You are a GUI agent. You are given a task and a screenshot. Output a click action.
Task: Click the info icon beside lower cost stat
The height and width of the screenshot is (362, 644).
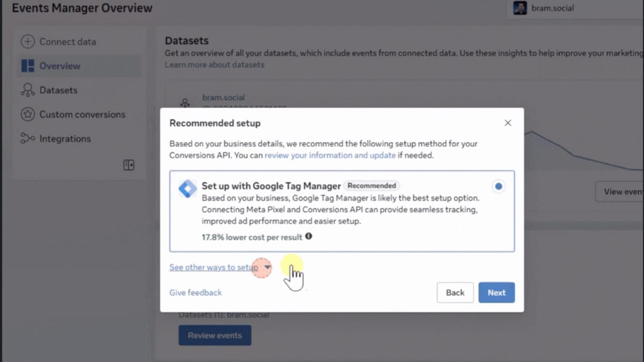[x=309, y=236]
